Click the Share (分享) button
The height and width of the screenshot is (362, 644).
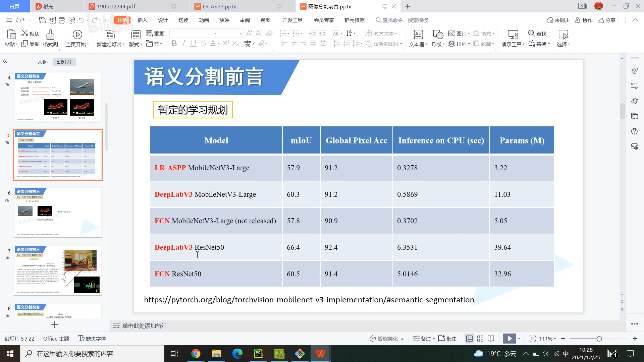(x=607, y=20)
